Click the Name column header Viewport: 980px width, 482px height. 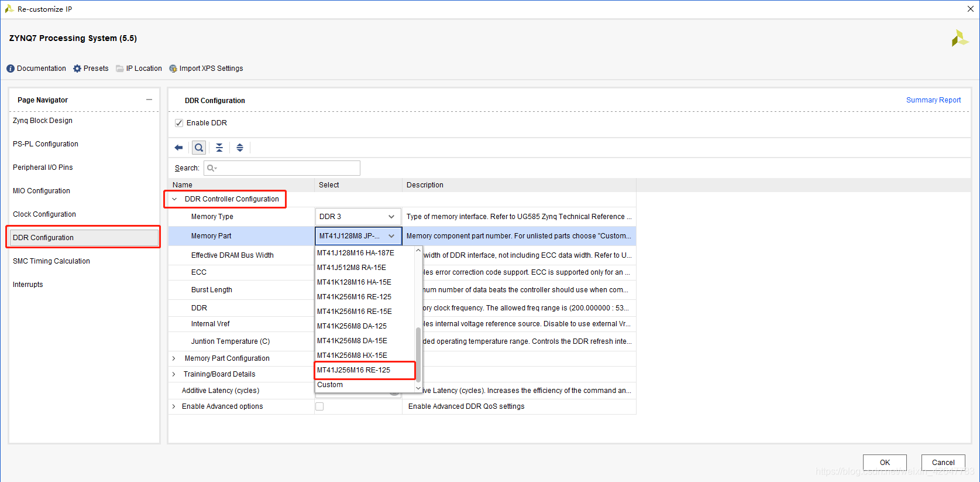[x=241, y=185]
